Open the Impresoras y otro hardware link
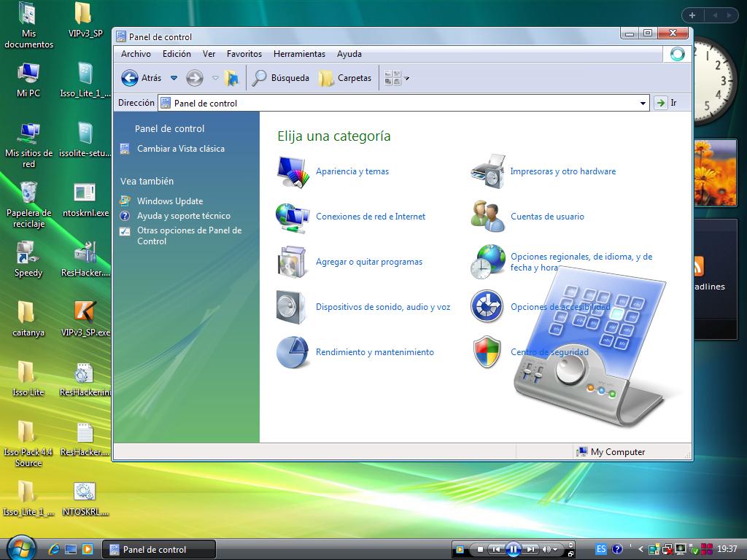The height and width of the screenshot is (560, 747). tap(563, 171)
